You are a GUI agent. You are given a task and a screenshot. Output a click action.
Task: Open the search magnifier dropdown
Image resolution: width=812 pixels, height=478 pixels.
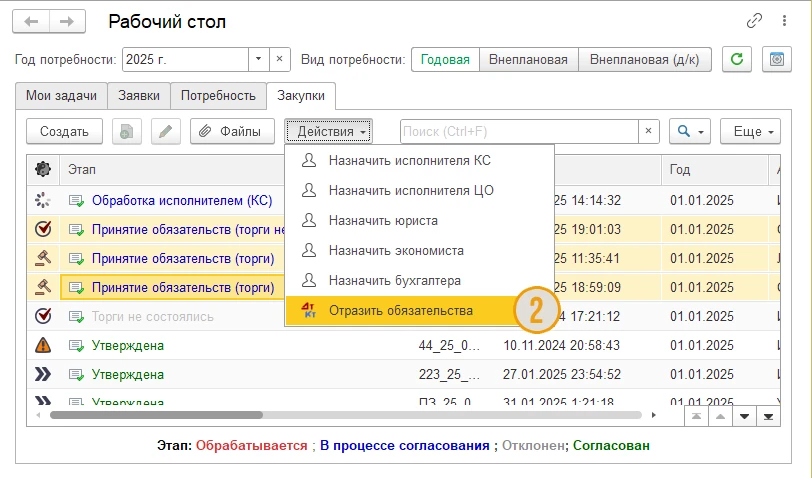pos(690,132)
